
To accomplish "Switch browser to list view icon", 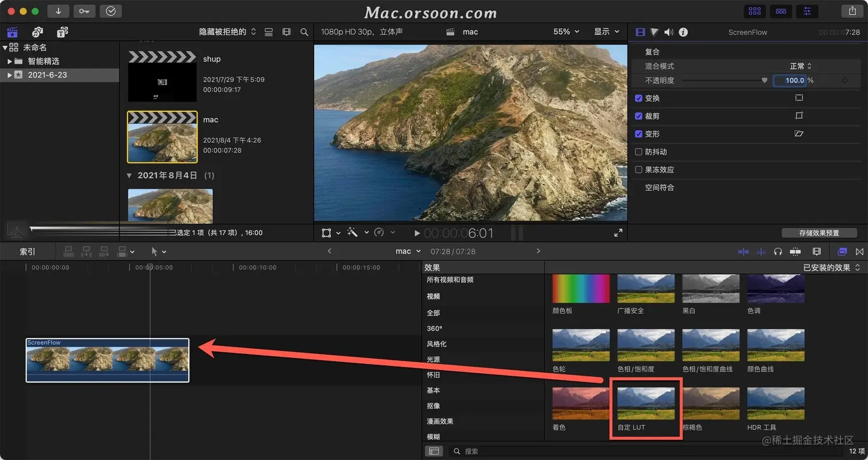I will click(x=268, y=32).
